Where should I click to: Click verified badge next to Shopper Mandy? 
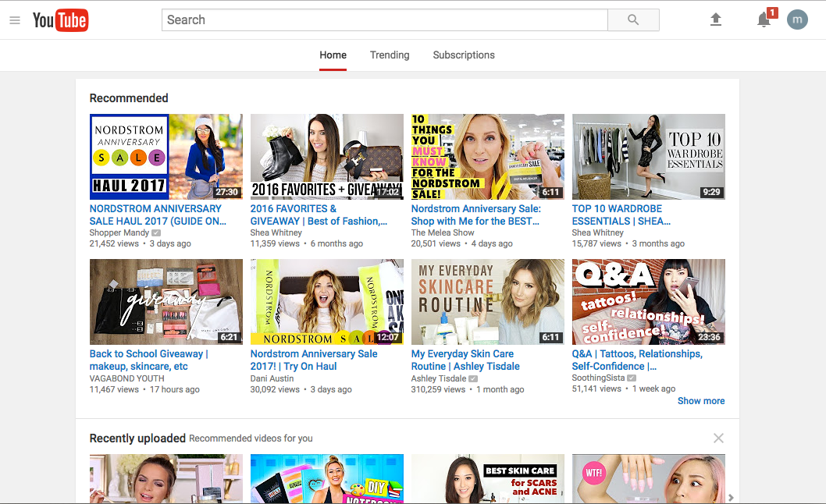156,232
